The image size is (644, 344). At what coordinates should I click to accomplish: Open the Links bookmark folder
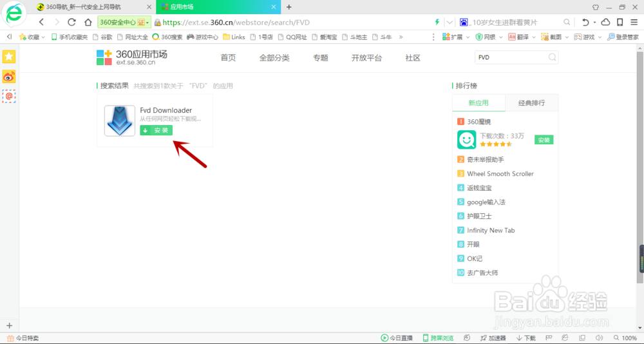pyautogui.click(x=234, y=37)
